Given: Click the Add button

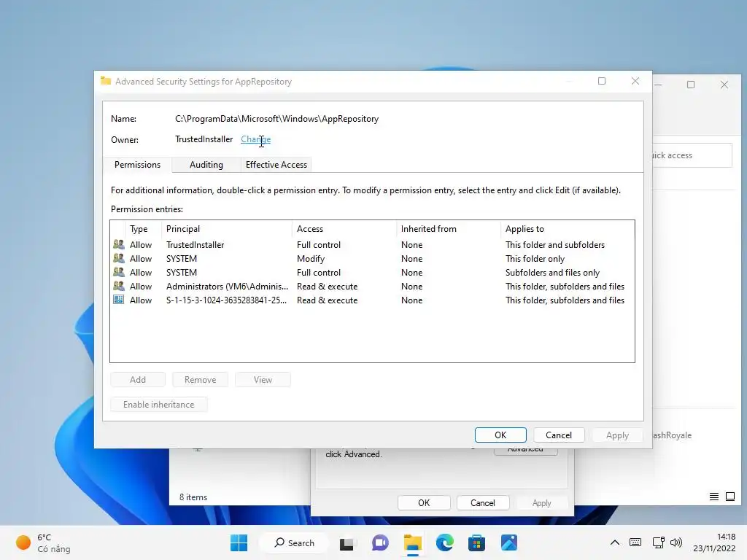Looking at the screenshot, I should pos(138,379).
